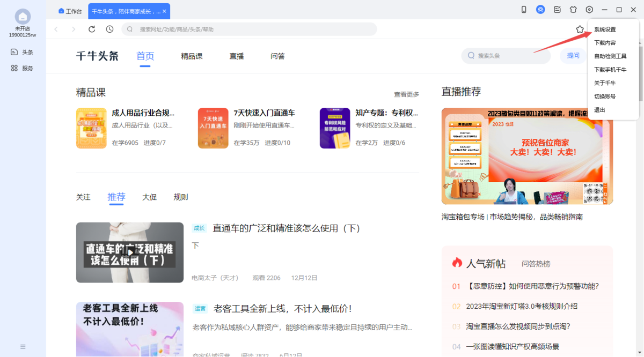
Task: Click the browser back arrow
Action: click(56, 29)
